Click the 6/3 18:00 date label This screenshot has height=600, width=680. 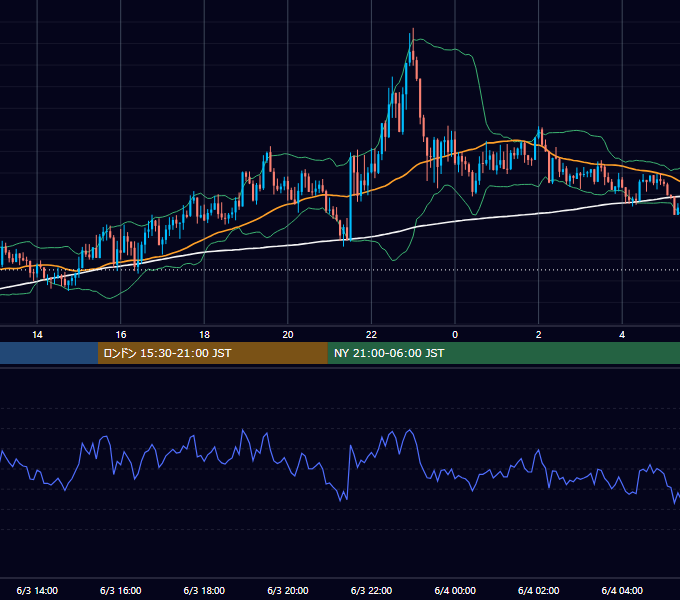pyautogui.click(x=204, y=590)
